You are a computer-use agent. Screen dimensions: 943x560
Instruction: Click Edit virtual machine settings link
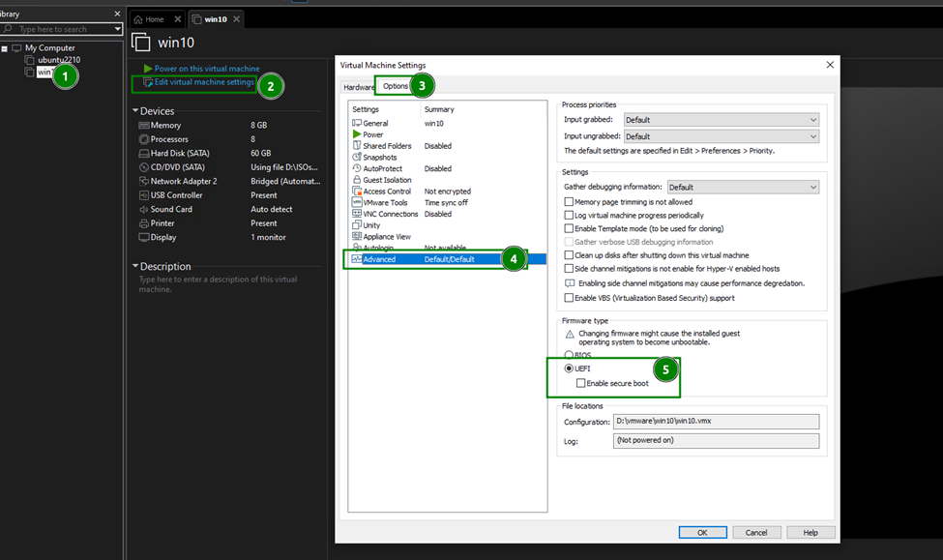tap(204, 82)
